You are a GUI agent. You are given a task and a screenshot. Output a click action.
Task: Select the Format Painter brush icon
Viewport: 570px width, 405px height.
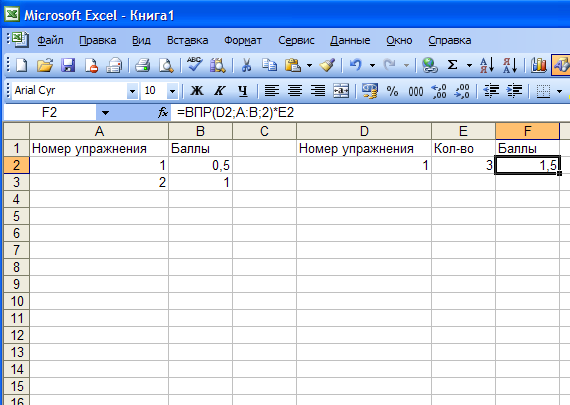click(x=327, y=65)
